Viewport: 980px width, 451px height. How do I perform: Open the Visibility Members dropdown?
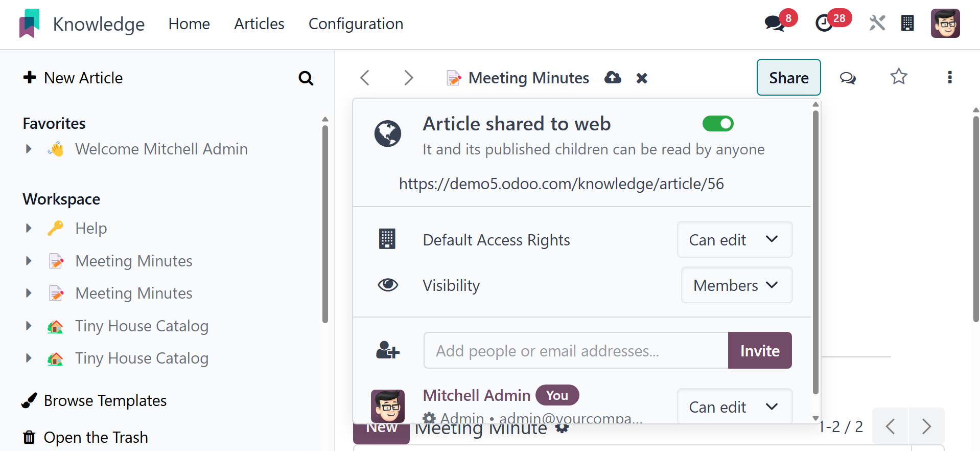[736, 285]
